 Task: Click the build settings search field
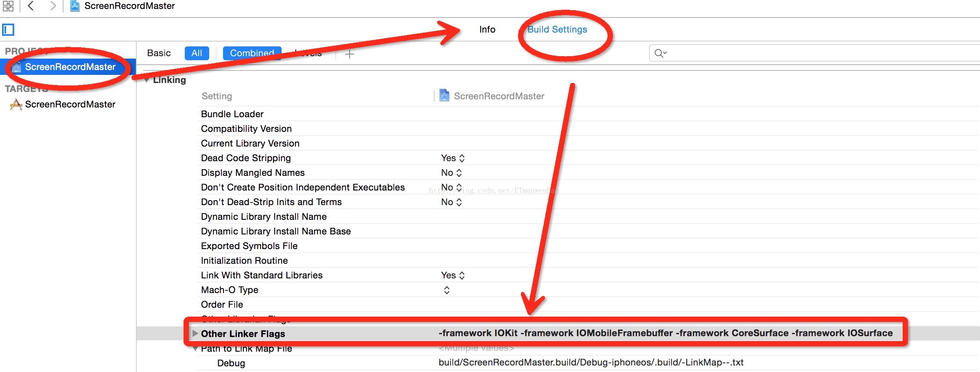pos(814,53)
